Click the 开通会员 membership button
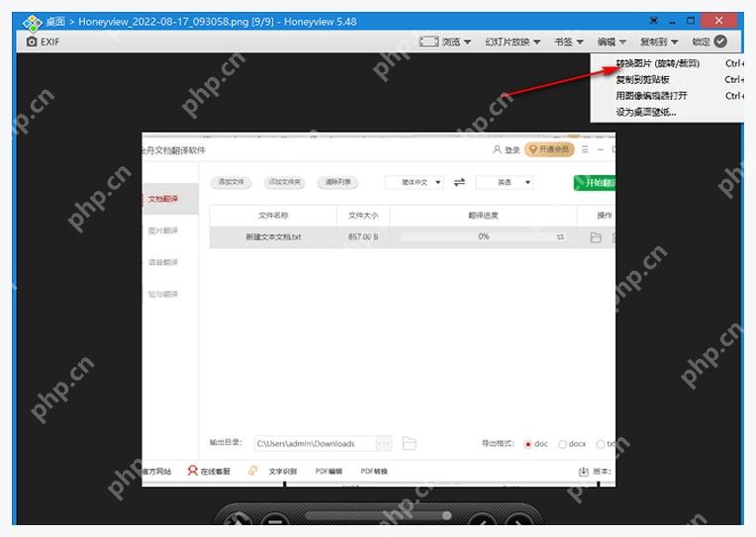The width and height of the screenshot is (756, 537). tap(549, 149)
